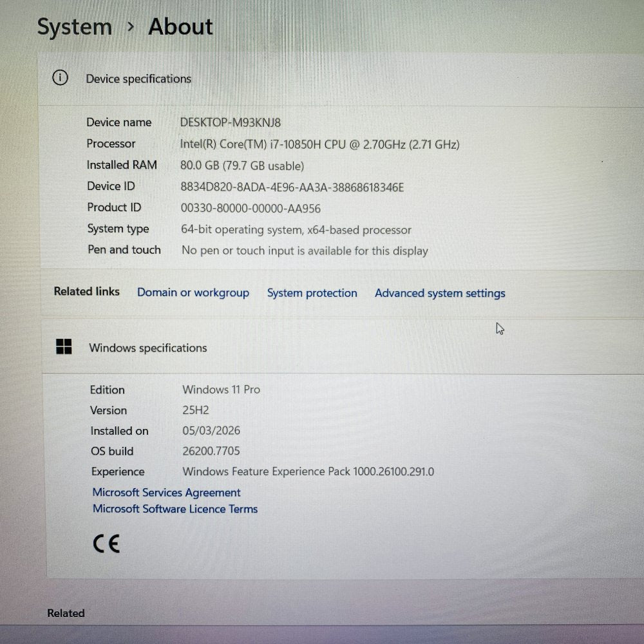Select OS build value 26200.7705
This screenshot has width=644, height=644.
(x=211, y=451)
